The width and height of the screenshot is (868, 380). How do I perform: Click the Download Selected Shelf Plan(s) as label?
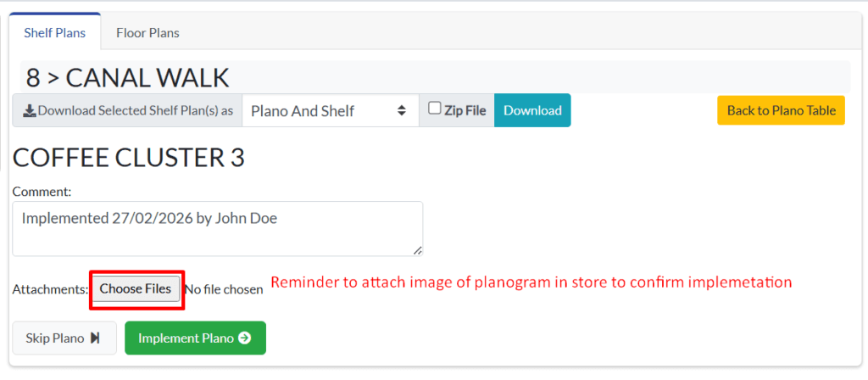pyautogui.click(x=135, y=111)
